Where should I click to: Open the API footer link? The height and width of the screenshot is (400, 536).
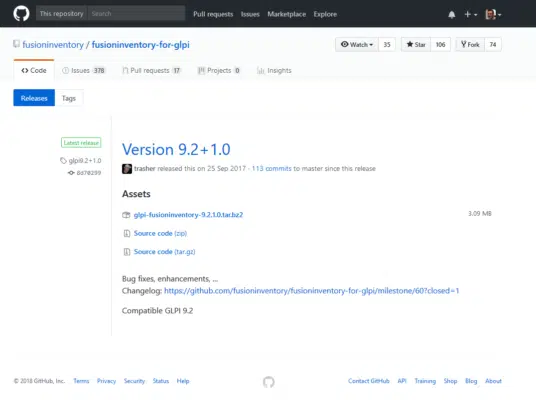coord(402,381)
